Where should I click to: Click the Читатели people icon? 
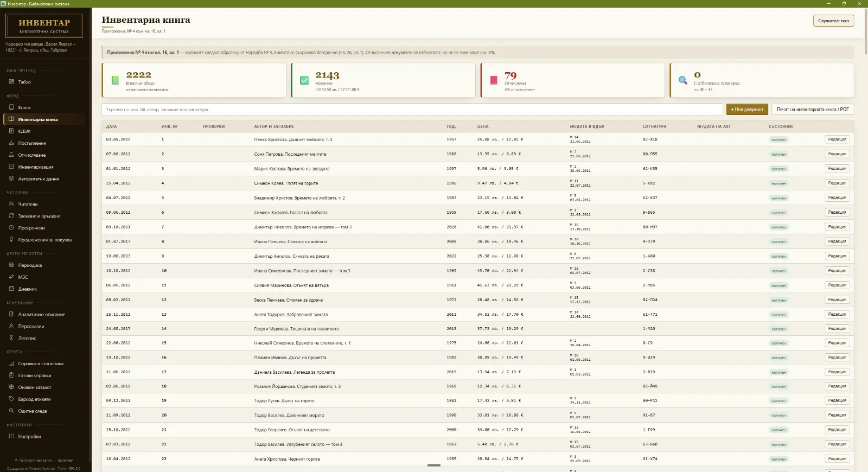pos(11,204)
